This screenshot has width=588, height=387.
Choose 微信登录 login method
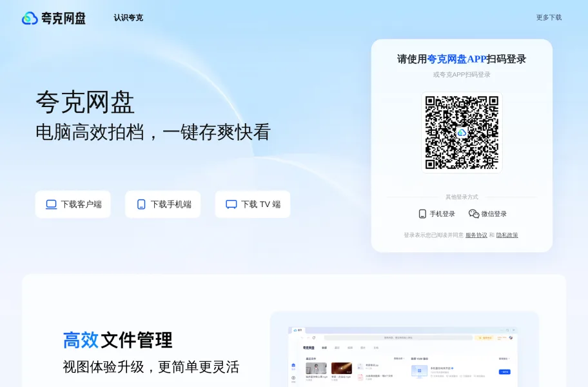[487, 213]
